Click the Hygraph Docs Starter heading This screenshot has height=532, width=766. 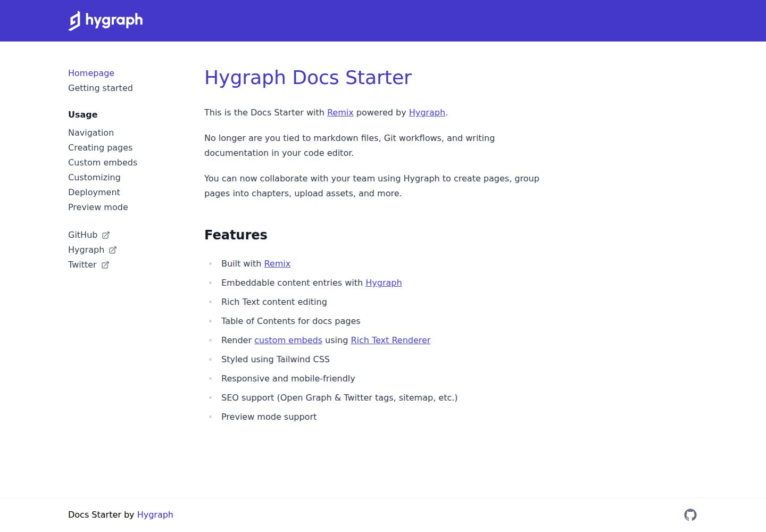click(x=308, y=78)
